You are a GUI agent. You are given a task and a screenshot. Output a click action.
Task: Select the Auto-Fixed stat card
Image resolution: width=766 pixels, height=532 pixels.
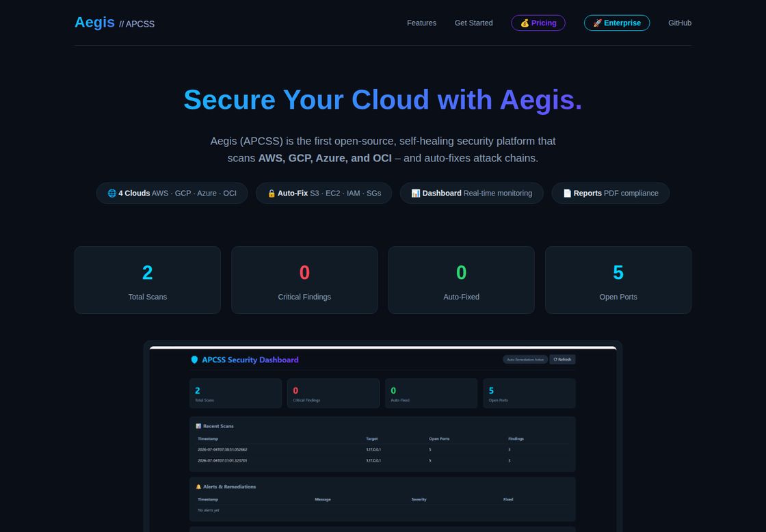[461, 280]
